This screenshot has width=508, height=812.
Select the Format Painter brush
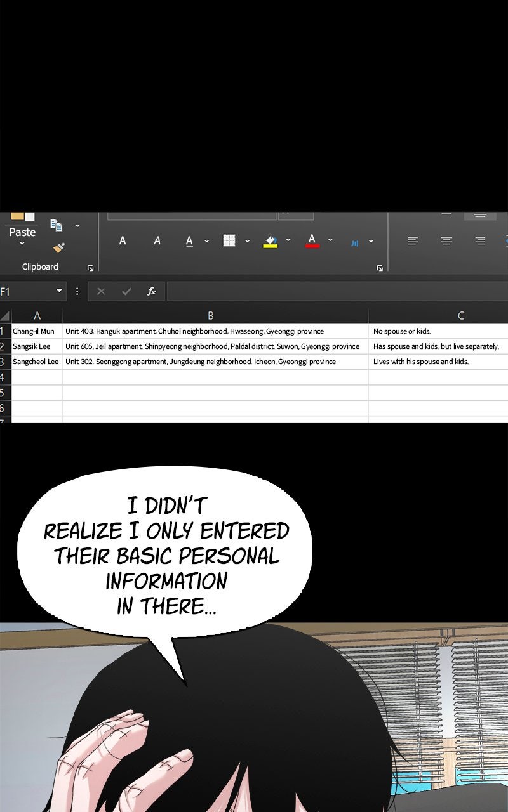click(58, 247)
